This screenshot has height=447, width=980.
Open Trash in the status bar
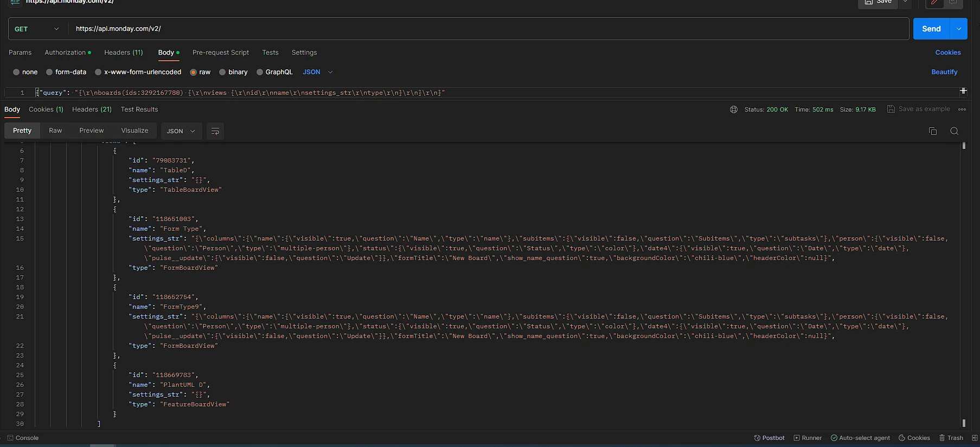[x=951, y=438]
